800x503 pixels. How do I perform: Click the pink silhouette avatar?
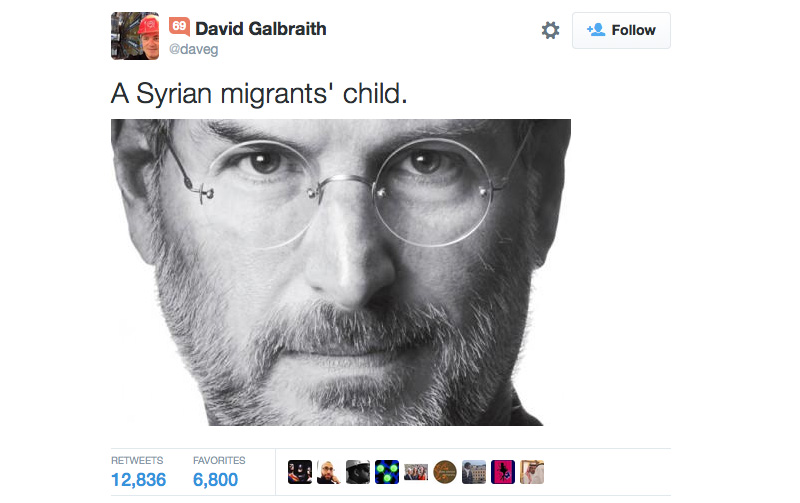(503, 472)
